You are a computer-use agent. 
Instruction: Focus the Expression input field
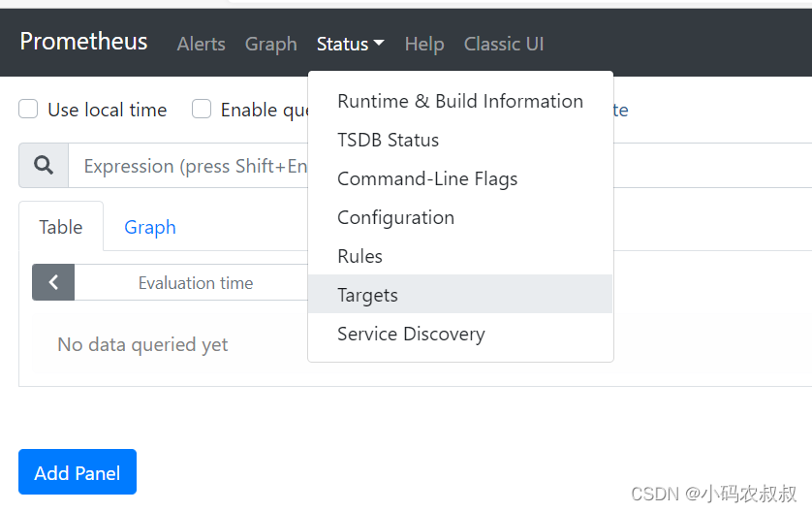click(194, 167)
